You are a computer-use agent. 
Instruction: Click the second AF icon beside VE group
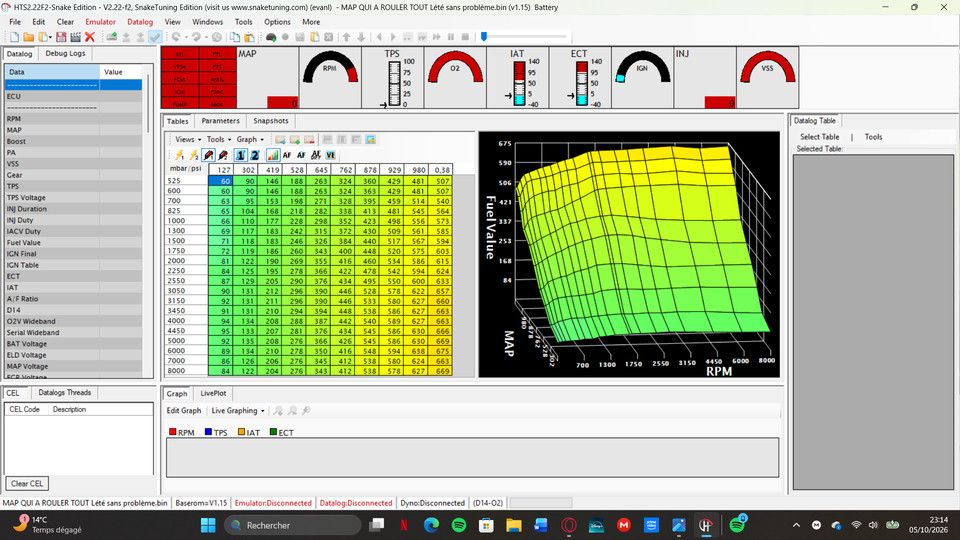pos(301,155)
